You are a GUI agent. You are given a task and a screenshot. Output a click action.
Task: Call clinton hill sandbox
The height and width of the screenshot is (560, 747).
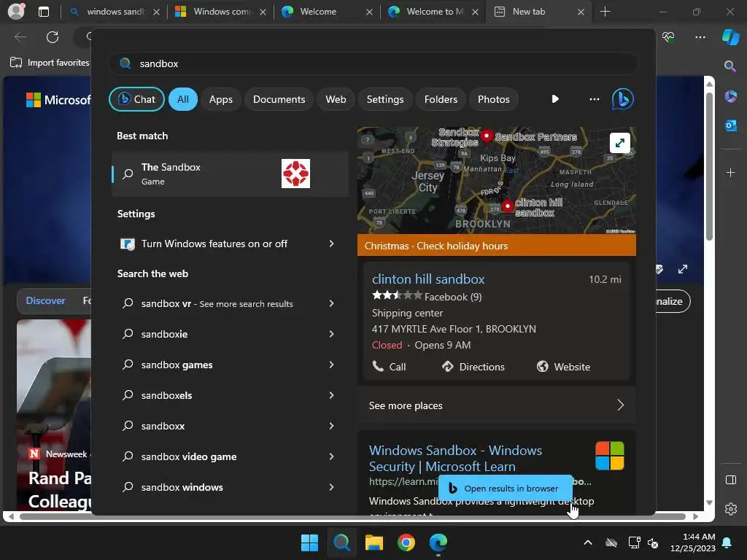(389, 367)
